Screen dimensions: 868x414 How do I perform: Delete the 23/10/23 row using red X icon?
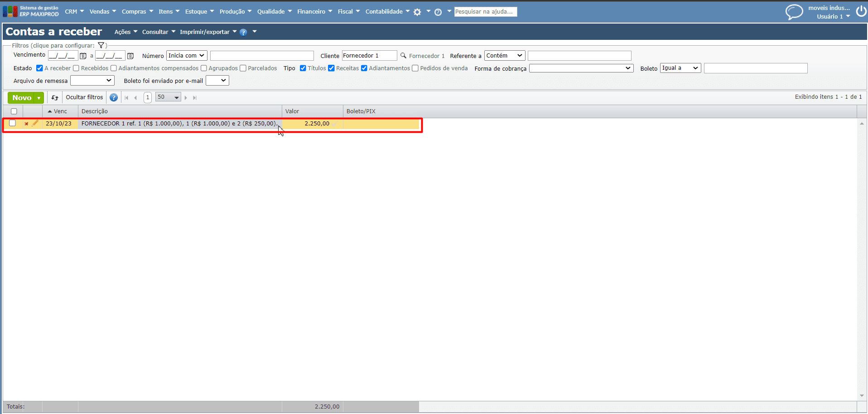(26, 124)
